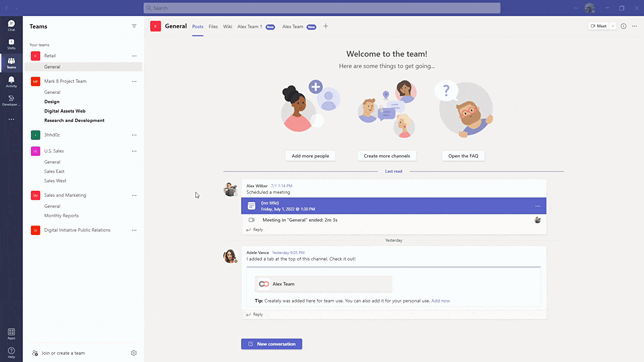
Task: Click Add more people button
Action: [310, 156]
